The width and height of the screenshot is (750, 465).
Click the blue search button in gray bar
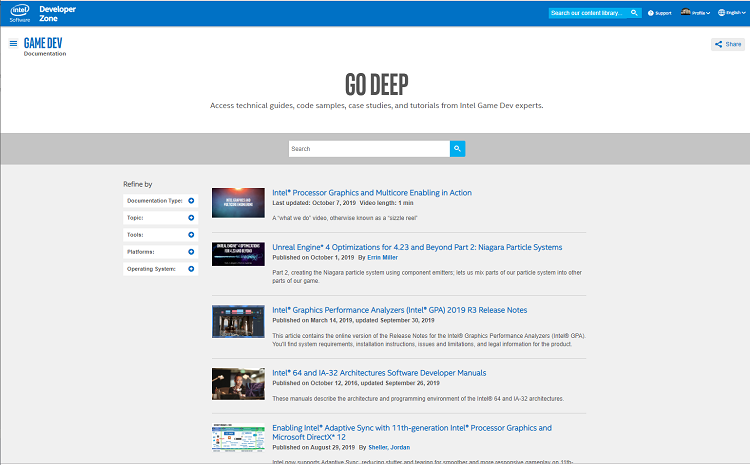(x=457, y=149)
